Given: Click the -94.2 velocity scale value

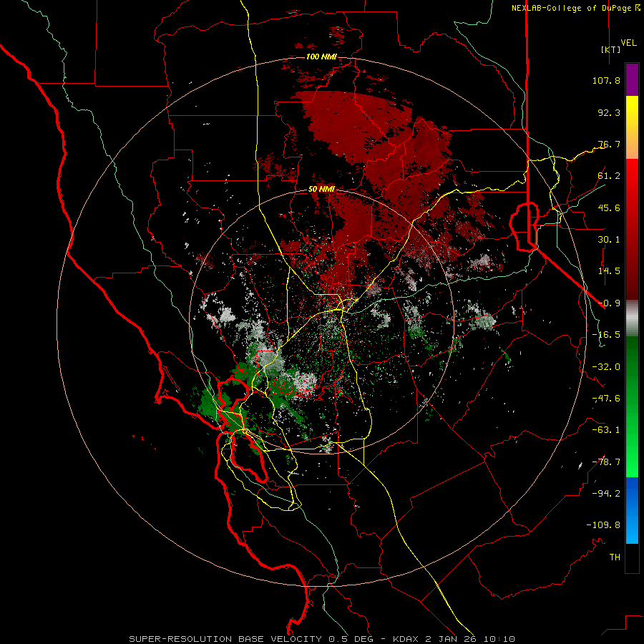Looking at the screenshot, I should coord(606,494).
